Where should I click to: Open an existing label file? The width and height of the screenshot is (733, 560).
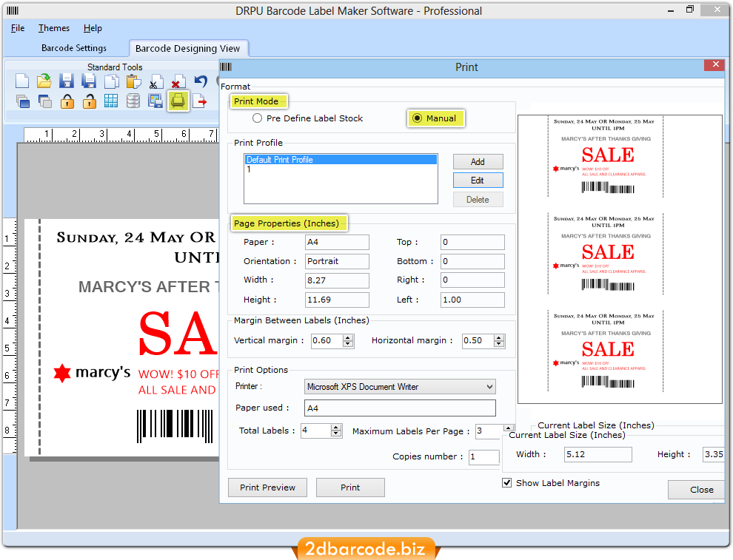(44, 81)
